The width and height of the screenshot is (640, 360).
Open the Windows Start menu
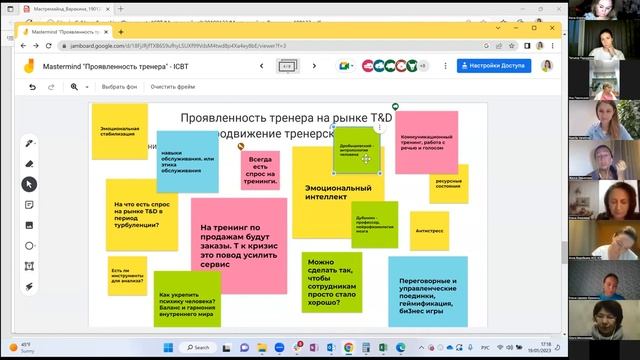(x=168, y=347)
